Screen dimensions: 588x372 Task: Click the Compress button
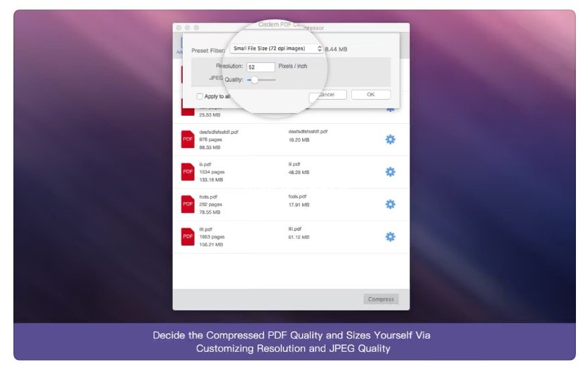point(381,299)
